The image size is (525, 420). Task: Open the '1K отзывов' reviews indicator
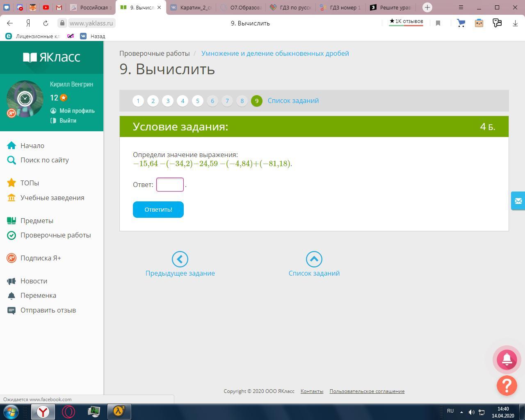pyautogui.click(x=406, y=21)
